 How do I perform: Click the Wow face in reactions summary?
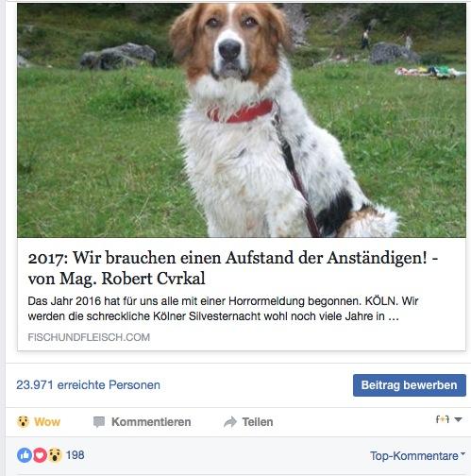tap(55, 455)
